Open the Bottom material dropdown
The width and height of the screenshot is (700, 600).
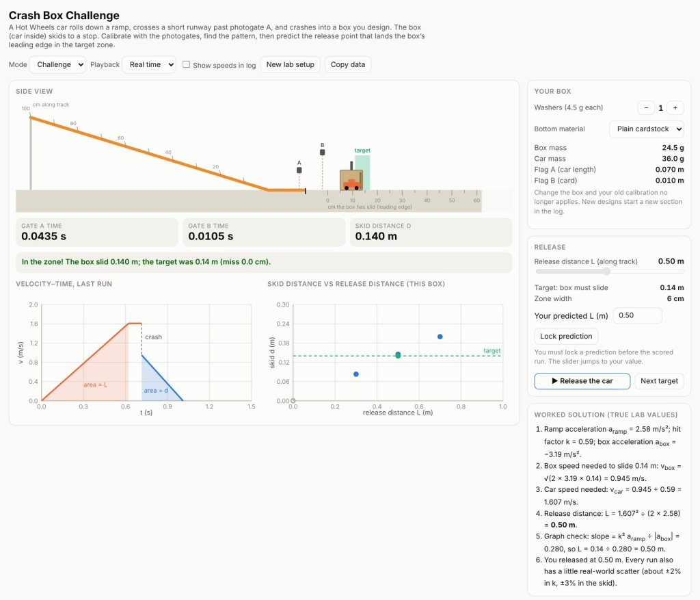pyautogui.click(x=646, y=129)
